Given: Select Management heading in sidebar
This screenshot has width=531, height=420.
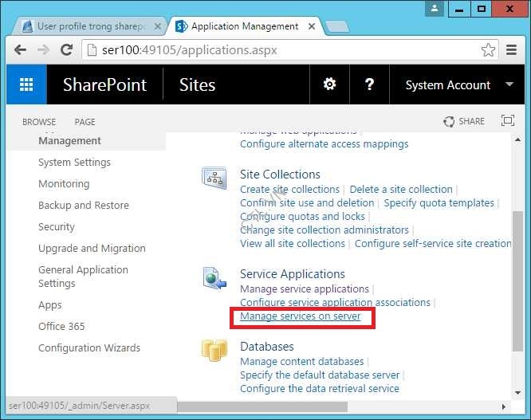Looking at the screenshot, I should coord(69,141).
